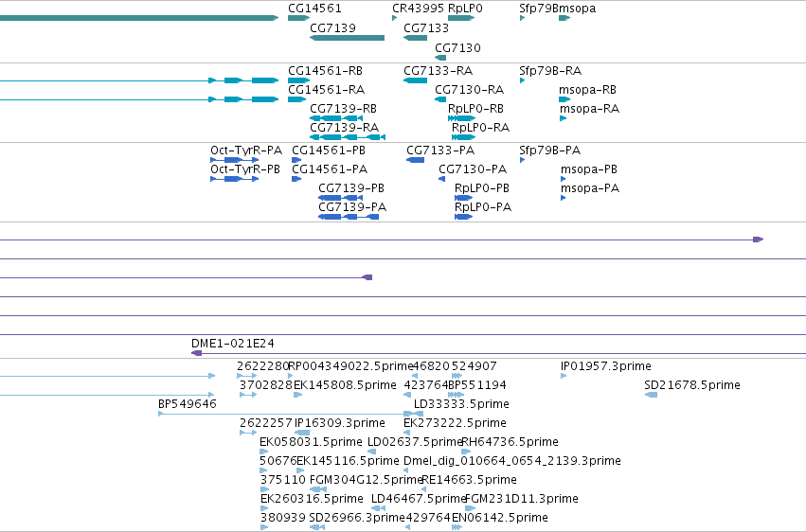Click the RpLP0-RA transcript label
The height and width of the screenshot is (532, 806).
pos(480,128)
